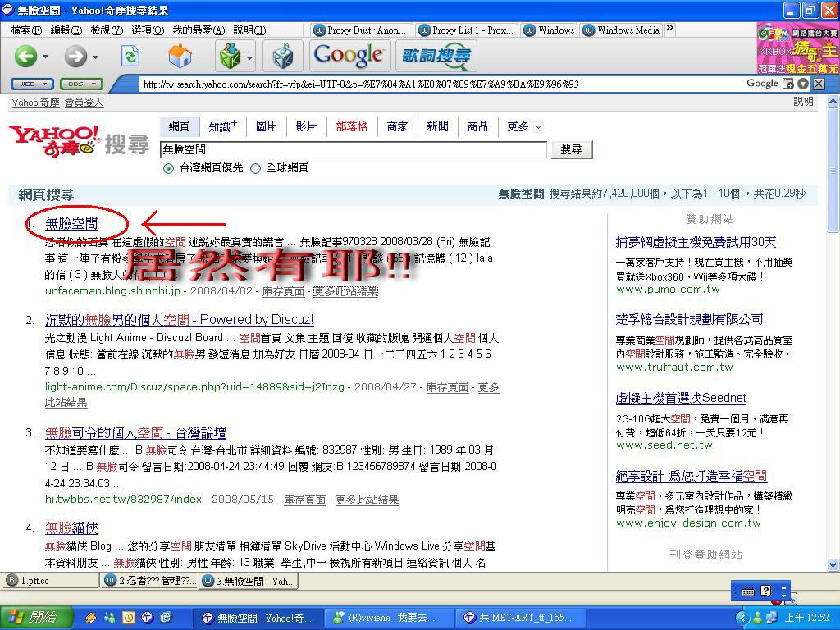Image resolution: width=840 pixels, height=630 pixels.
Task: Click the gray Forward arrow button
Action: [75, 56]
